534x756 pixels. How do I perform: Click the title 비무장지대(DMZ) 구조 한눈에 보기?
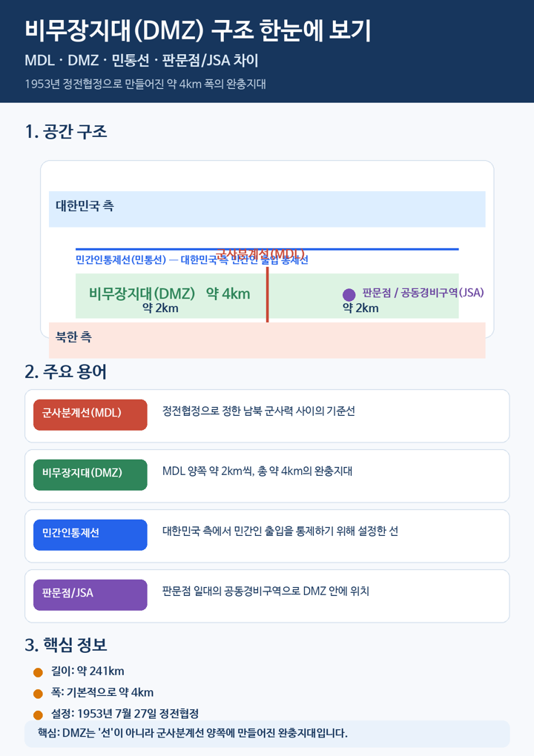click(x=198, y=30)
